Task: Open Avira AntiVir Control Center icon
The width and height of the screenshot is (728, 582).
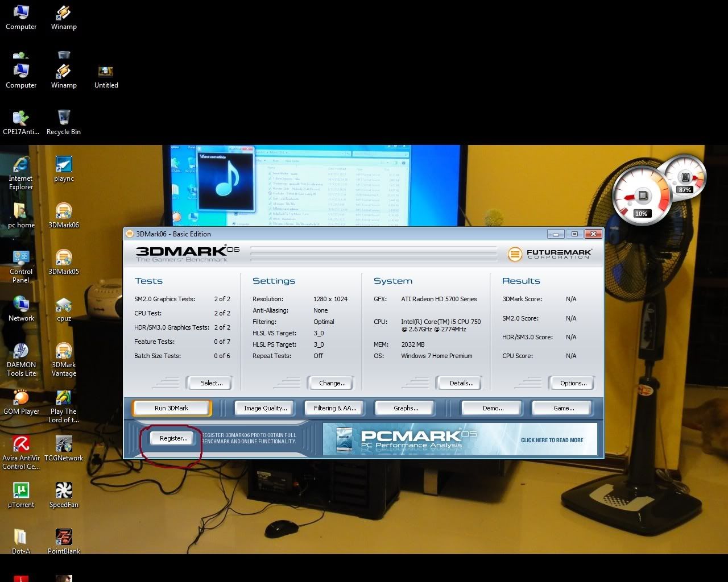Action: tap(21, 445)
